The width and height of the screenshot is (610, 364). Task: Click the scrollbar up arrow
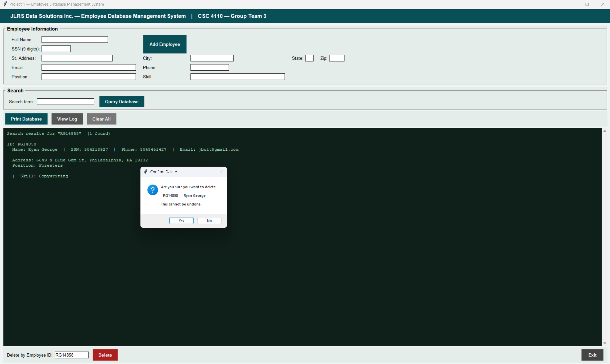(x=605, y=131)
